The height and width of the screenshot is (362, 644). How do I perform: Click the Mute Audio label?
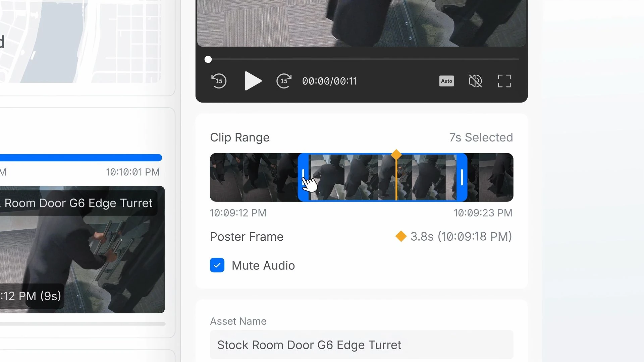pyautogui.click(x=263, y=265)
